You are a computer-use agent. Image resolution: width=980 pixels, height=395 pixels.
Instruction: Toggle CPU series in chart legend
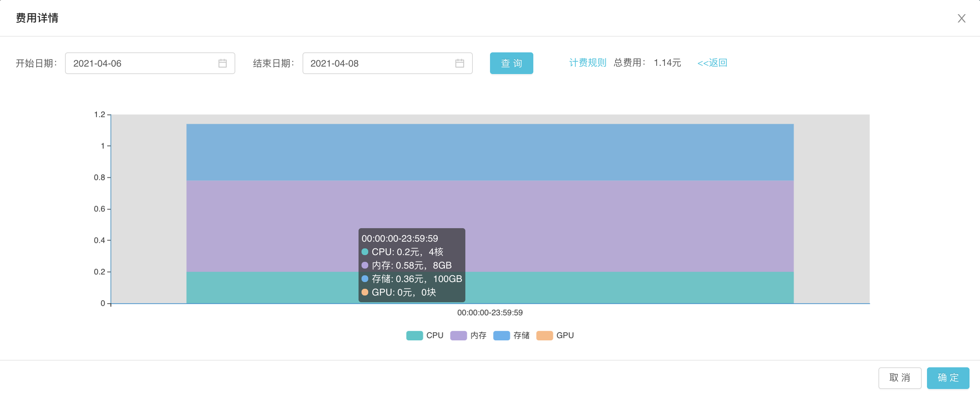425,335
